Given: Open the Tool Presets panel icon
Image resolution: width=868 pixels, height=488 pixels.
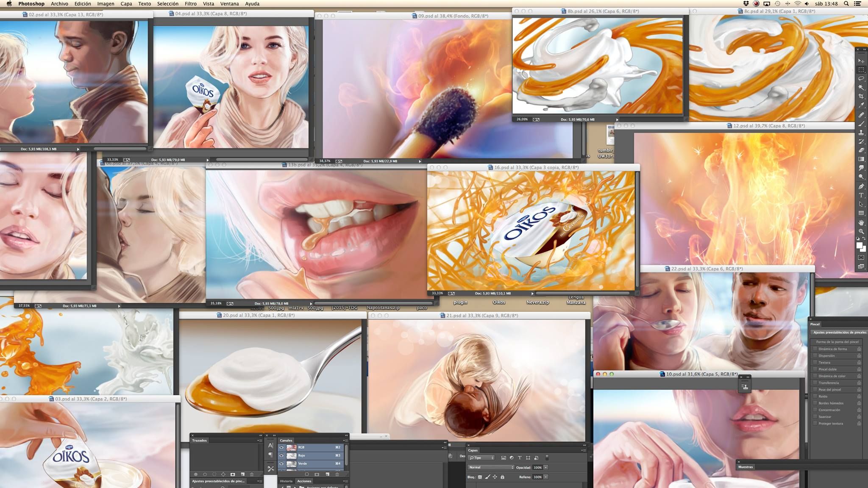Looking at the screenshot, I should coord(271,469).
